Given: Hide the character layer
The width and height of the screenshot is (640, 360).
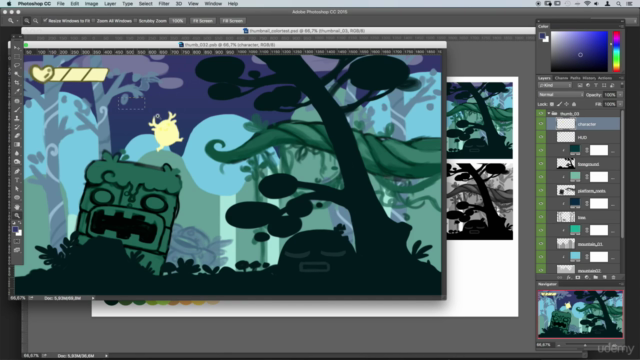Looking at the screenshot, I should pos(541,124).
